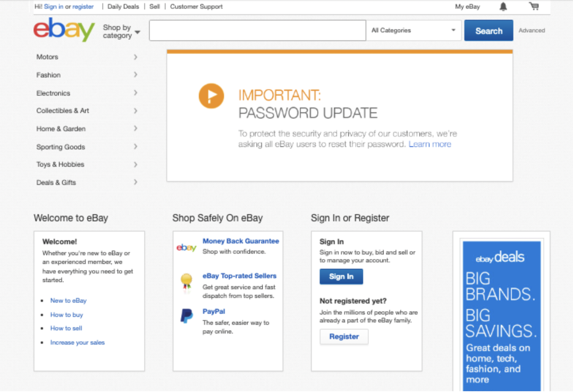Expand the Collectibles & Art arrow
The width and height of the screenshot is (573, 392).
tap(136, 111)
